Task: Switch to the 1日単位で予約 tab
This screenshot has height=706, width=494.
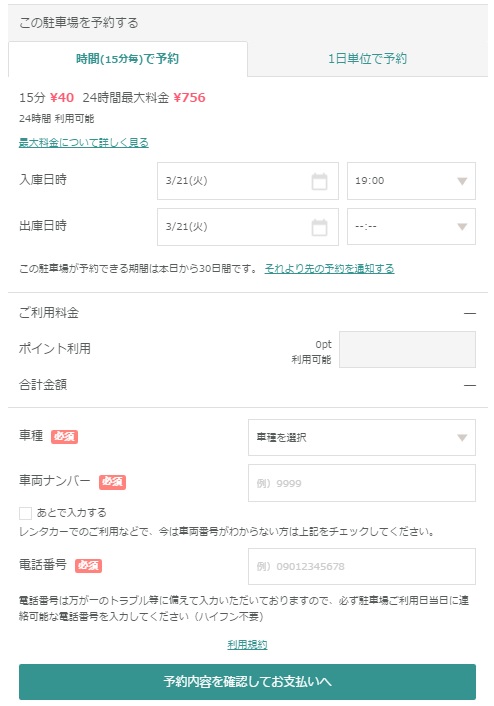Action: point(367,59)
